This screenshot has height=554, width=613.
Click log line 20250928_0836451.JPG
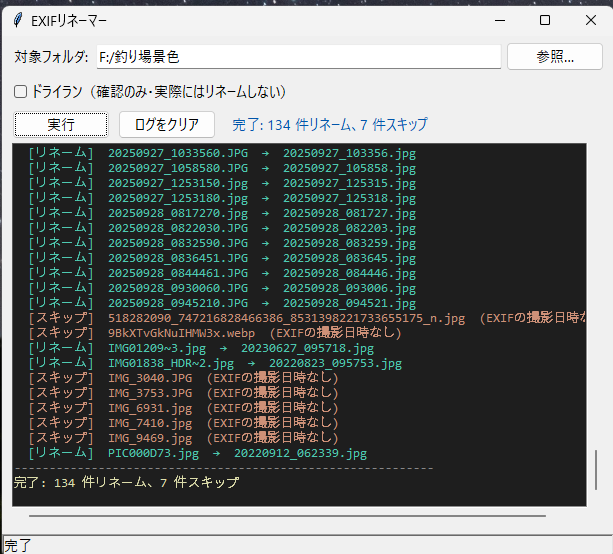222,258
